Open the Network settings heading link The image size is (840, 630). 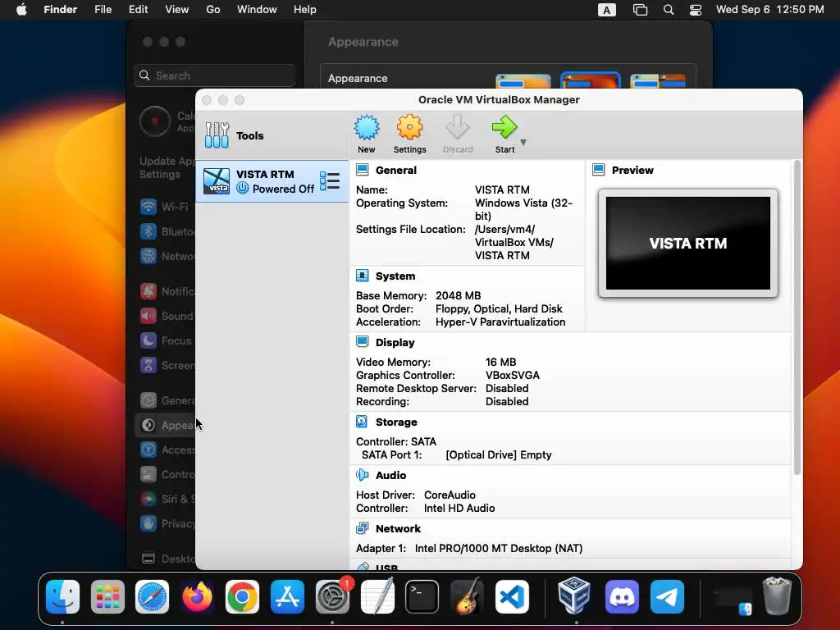(x=398, y=529)
